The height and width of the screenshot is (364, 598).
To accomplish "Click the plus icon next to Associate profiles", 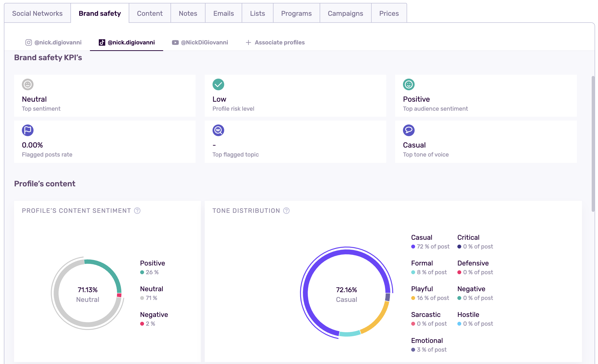I will pos(248,42).
